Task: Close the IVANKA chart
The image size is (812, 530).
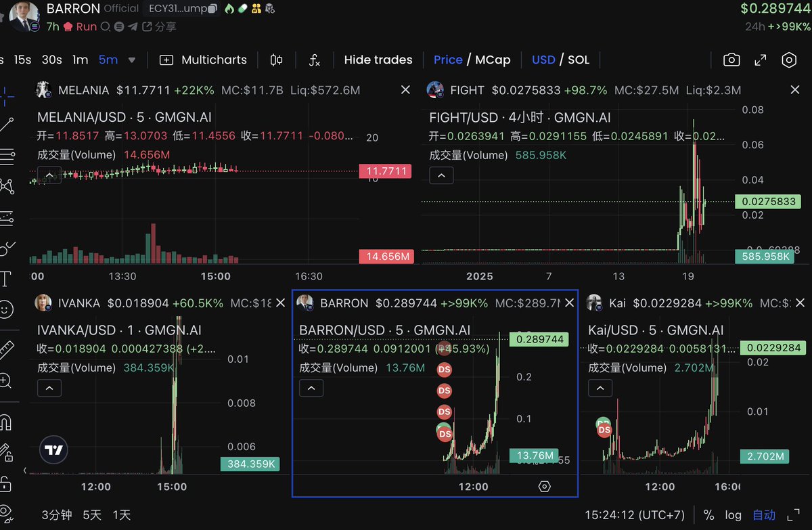Action: (x=279, y=303)
